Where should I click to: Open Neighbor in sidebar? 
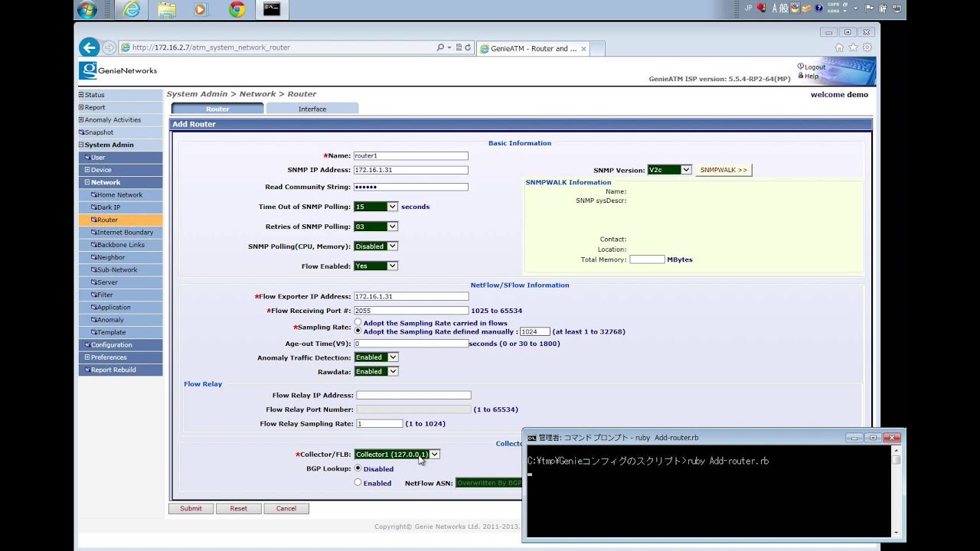click(120, 257)
